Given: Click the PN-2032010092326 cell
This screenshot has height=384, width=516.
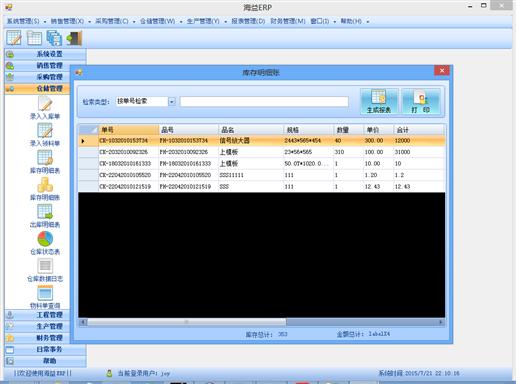Looking at the screenshot, I should point(189,152).
